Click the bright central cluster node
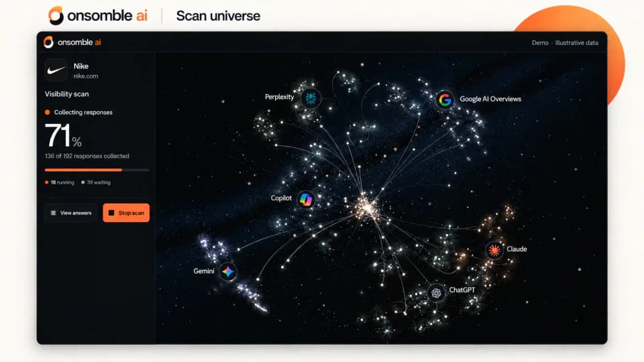The image size is (644, 362). coord(367,207)
